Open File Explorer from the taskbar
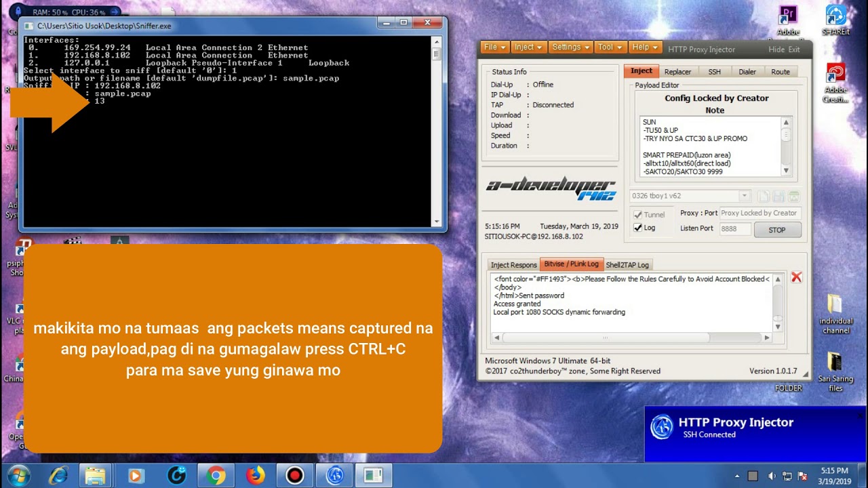868x488 pixels. (x=96, y=476)
